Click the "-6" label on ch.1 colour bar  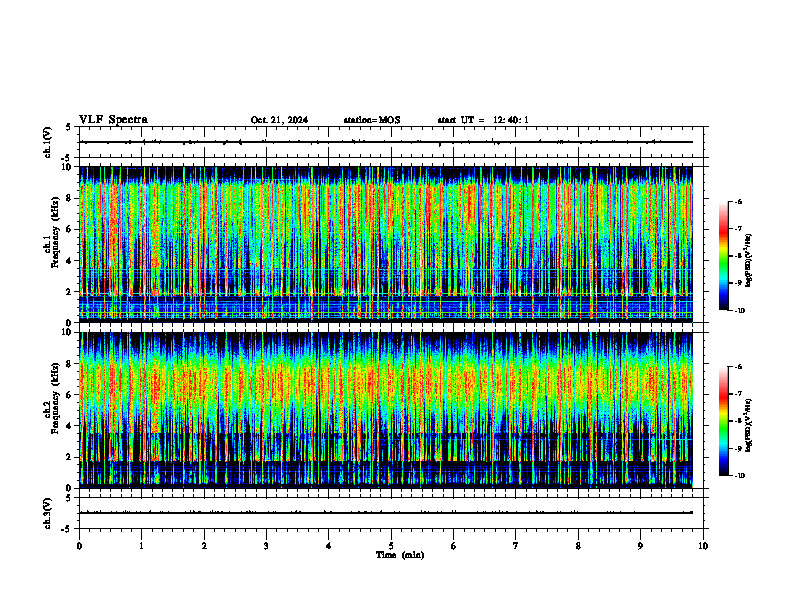click(738, 201)
